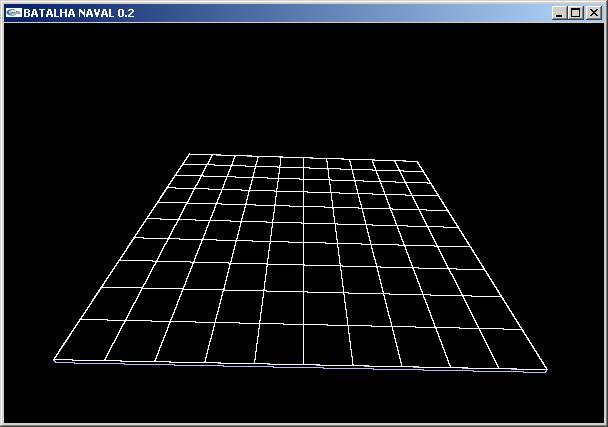Click the midpoint of the grid's near edge
The width and height of the screenshot is (608, 427).
pos(301,365)
